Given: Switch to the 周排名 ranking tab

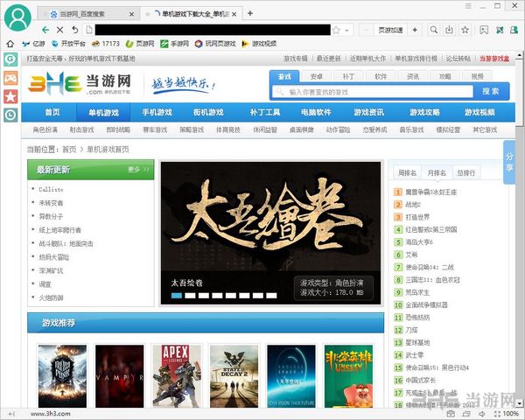Looking at the screenshot, I should (x=407, y=173).
